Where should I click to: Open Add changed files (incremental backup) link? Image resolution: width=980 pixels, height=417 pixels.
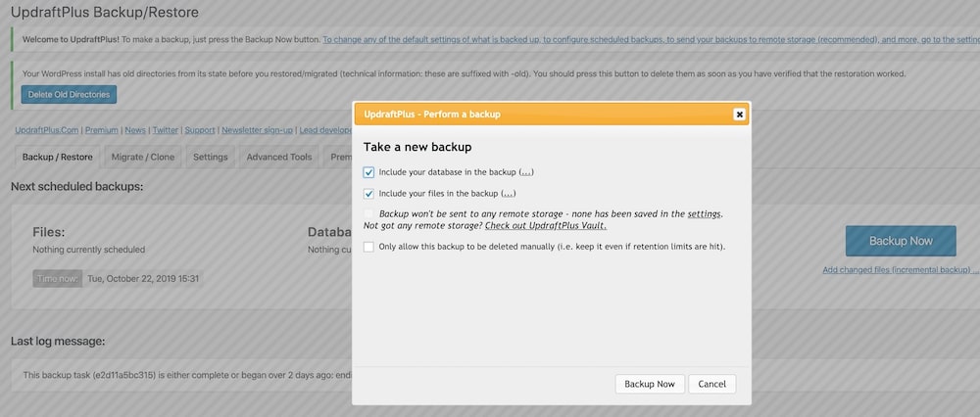(x=900, y=269)
